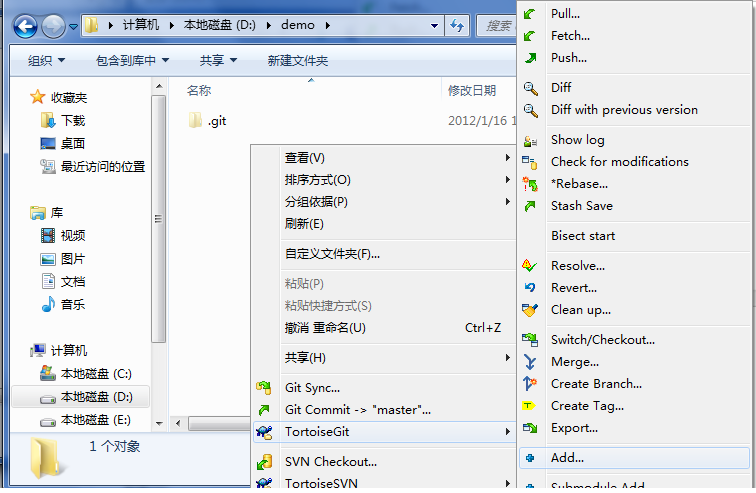Image resolution: width=756 pixels, height=493 pixels.
Task: Click the Merge icon
Action: pos(530,362)
